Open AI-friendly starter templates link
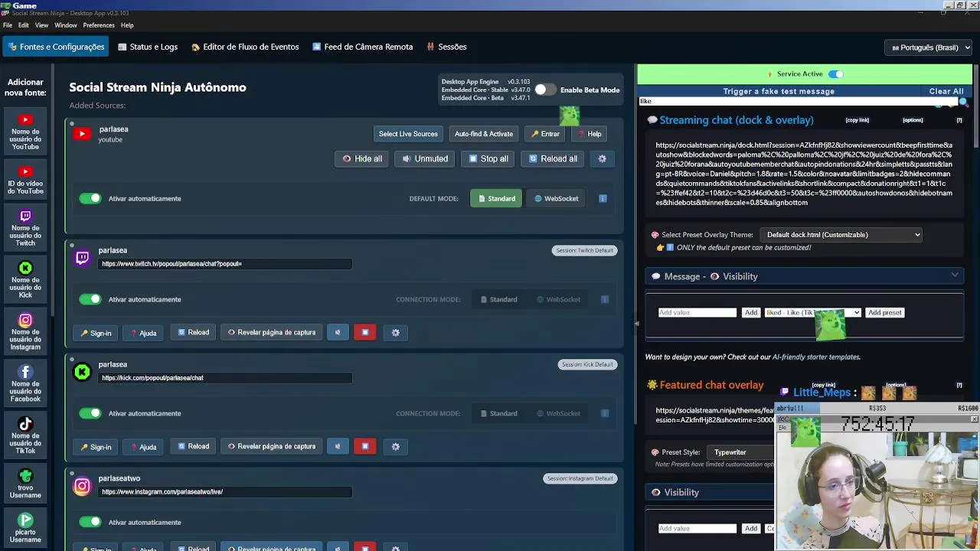The width and height of the screenshot is (980, 551). point(816,357)
